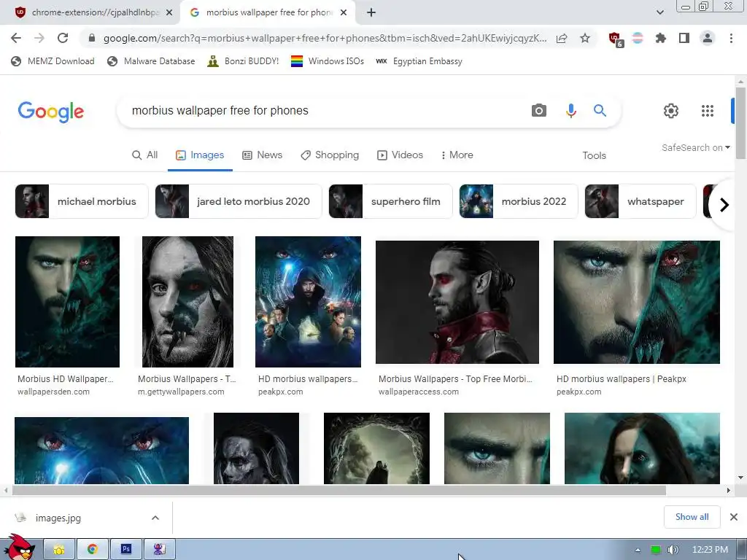Select the morbius 2022 chip
747x560 pixels.
pos(519,201)
